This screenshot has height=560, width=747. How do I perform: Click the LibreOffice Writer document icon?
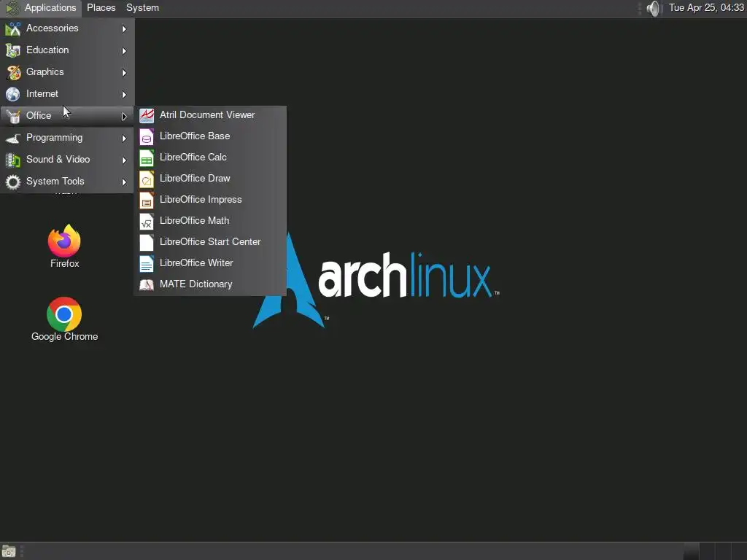click(x=146, y=263)
